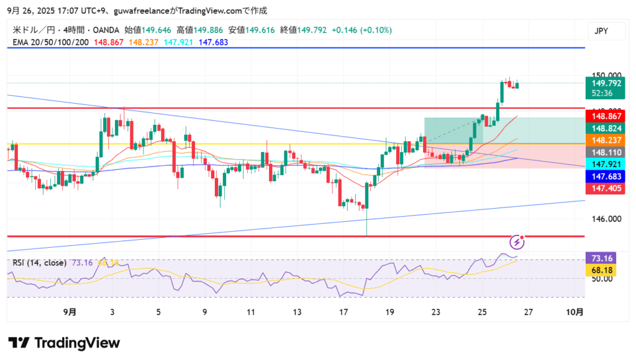Screen dimensions: 636x364
Task: Click the yellow 68.18 RSI average axis label
Action: coord(607,270)
